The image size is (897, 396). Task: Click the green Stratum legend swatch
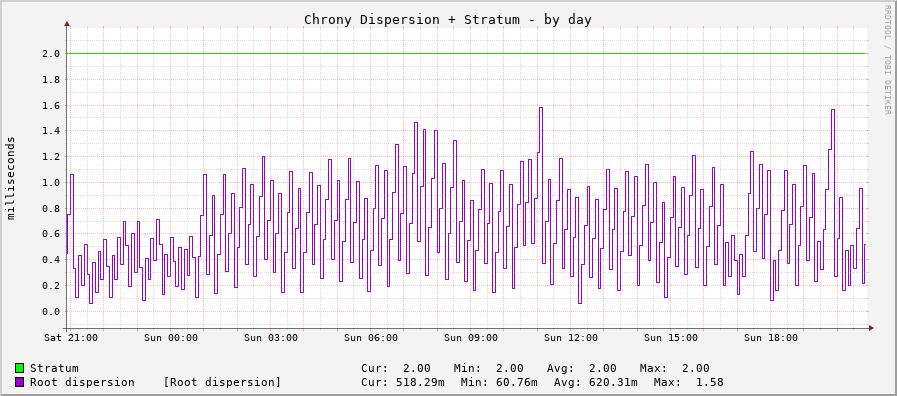[x=20, y=369]
